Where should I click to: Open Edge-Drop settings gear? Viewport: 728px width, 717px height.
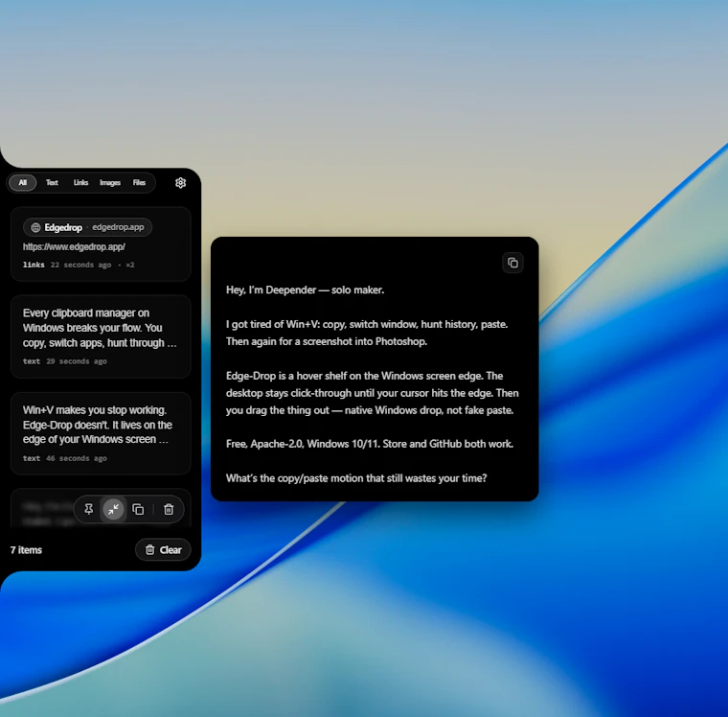tap(181, 183)
